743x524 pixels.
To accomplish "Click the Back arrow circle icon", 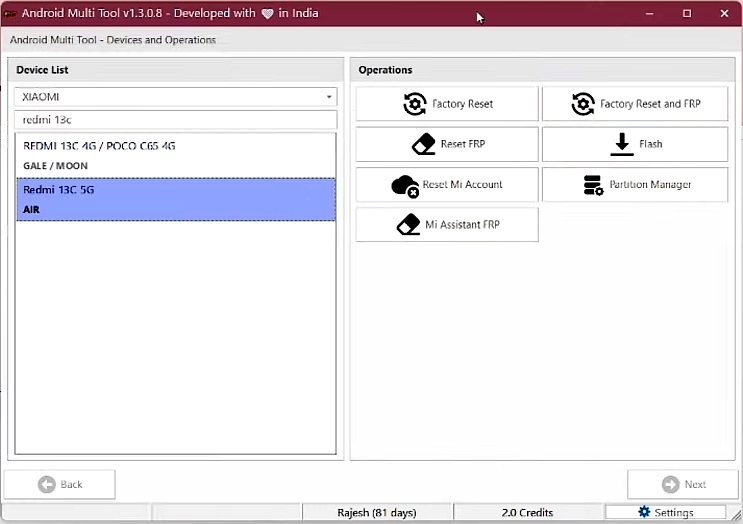I will point(46,484).
